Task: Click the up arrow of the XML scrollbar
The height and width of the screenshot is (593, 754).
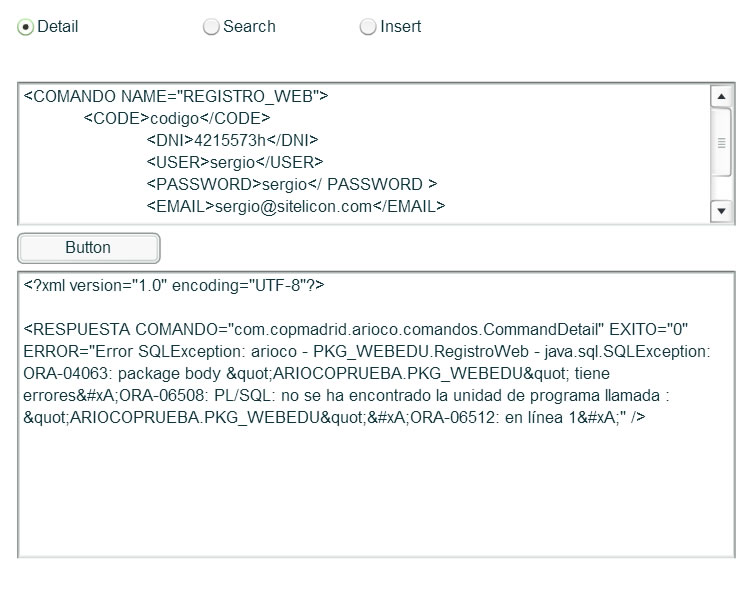Action: [x=721, y=96]
